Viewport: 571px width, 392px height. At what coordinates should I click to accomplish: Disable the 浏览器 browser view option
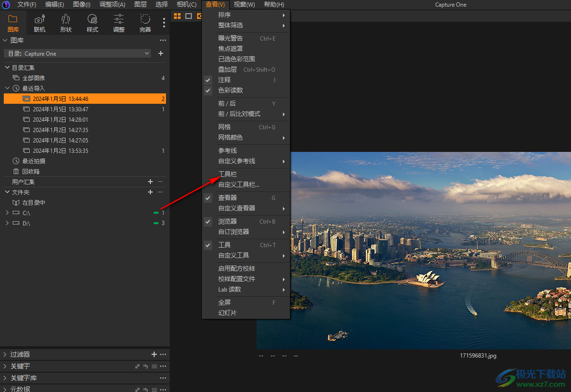[227, 222]
